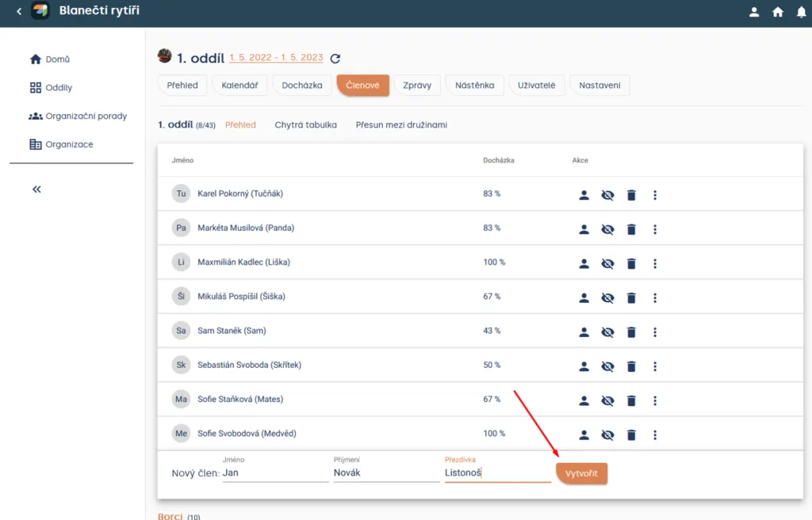Open the Nastavení tab

click(x=599, y=86)
